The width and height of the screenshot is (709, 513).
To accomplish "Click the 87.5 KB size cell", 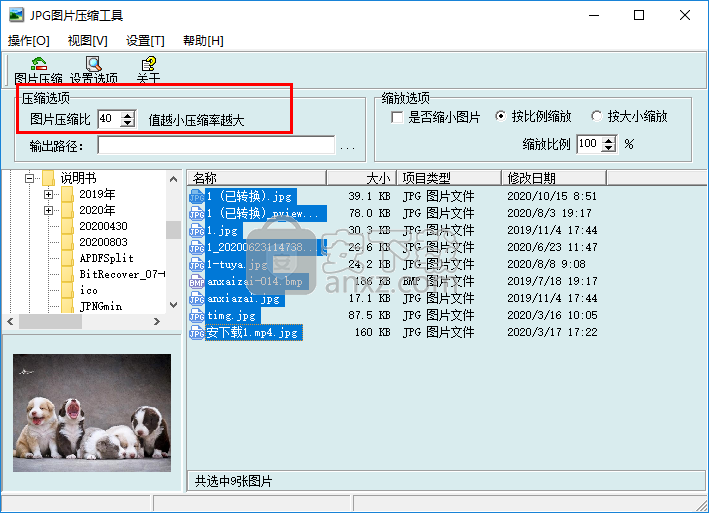I will pyautogui.click(x=369, y=315).
